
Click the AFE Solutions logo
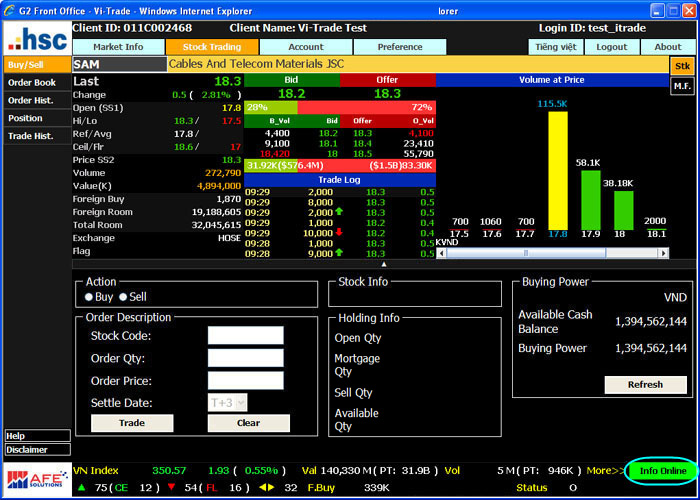[38, 480]
